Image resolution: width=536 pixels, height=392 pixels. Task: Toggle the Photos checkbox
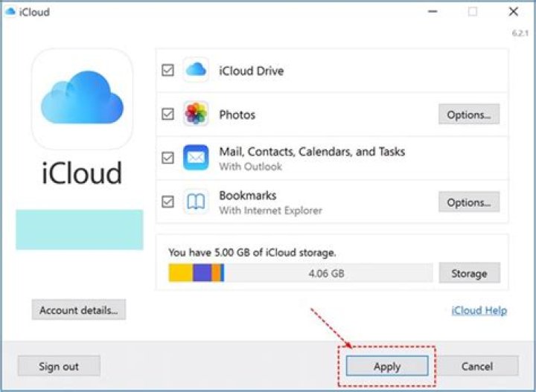click(x=167, y=115)
